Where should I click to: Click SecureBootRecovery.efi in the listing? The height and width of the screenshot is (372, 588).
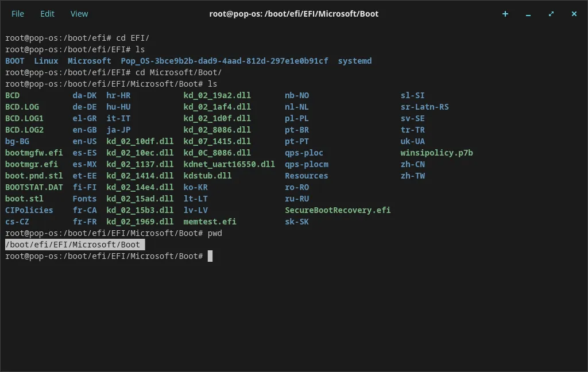pyautogui.click(x=338, y=210)
